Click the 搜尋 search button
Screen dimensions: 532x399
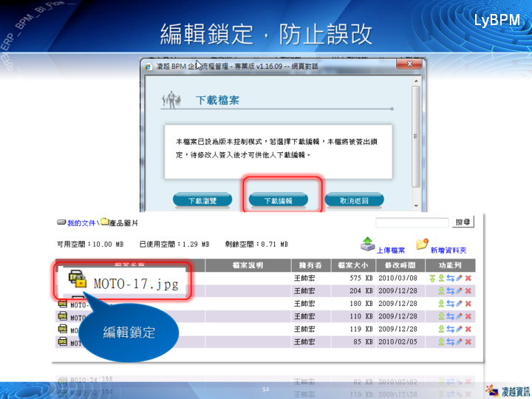click(463, 222)
